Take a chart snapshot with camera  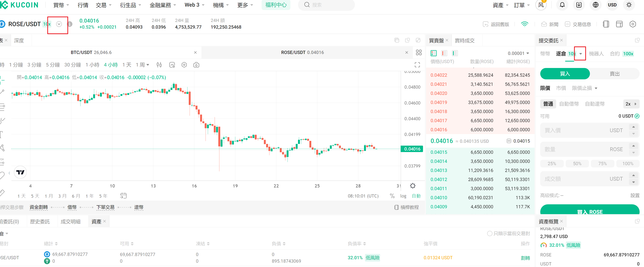pyautogui.click(x=196, y=65)
